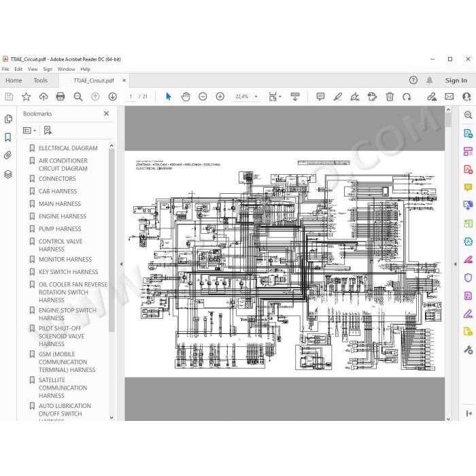Open the View menu
The image size is (476, 476).
[33, 69]
